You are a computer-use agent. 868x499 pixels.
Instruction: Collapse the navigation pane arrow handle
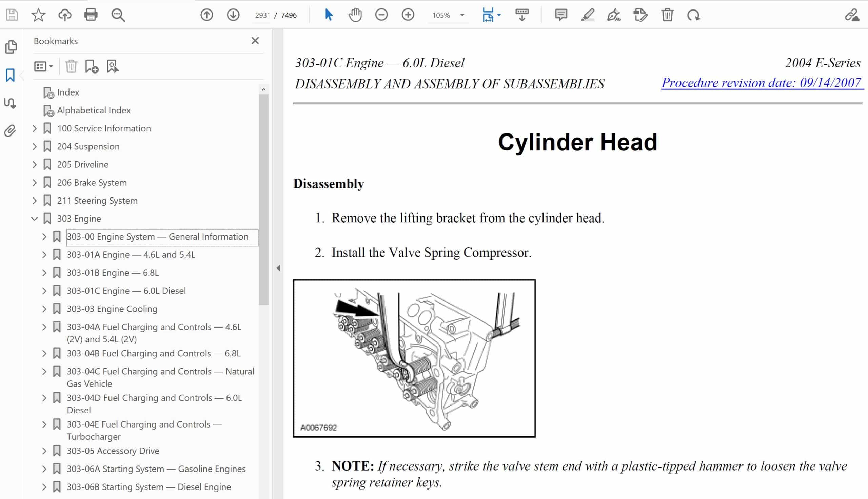pyautogui.click(x=278, y=268)
